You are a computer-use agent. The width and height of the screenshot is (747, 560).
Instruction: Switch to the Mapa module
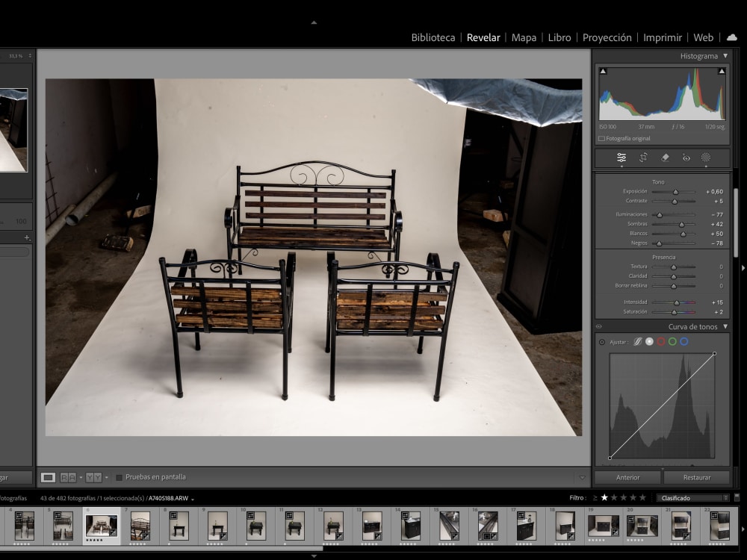(524, 37)
